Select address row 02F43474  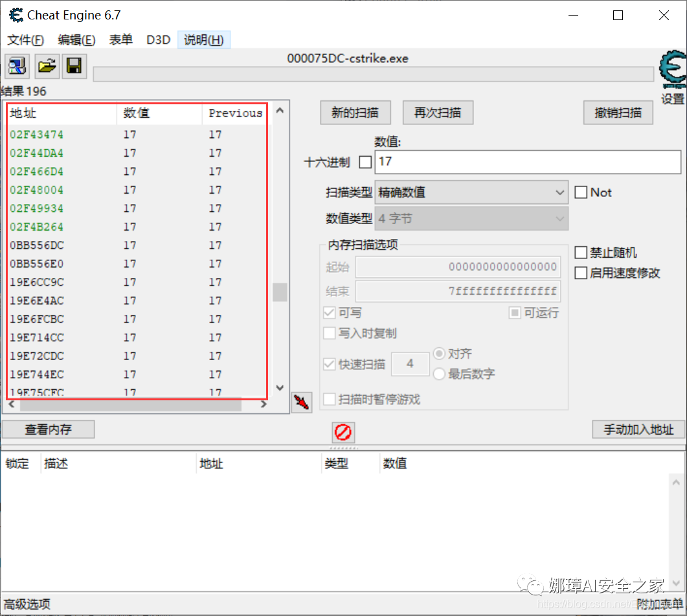137,135
